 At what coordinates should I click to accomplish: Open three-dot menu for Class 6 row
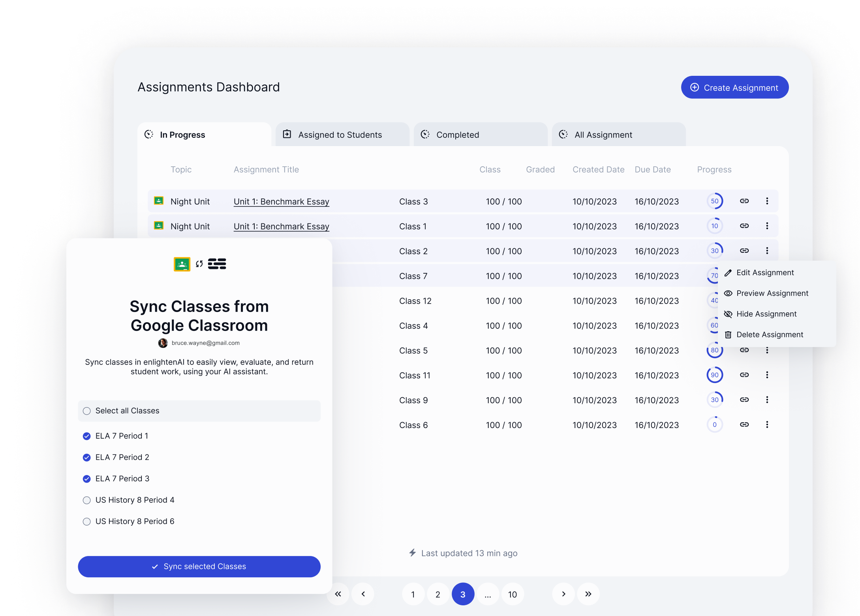pyautogui.click(x=767, y=424)
